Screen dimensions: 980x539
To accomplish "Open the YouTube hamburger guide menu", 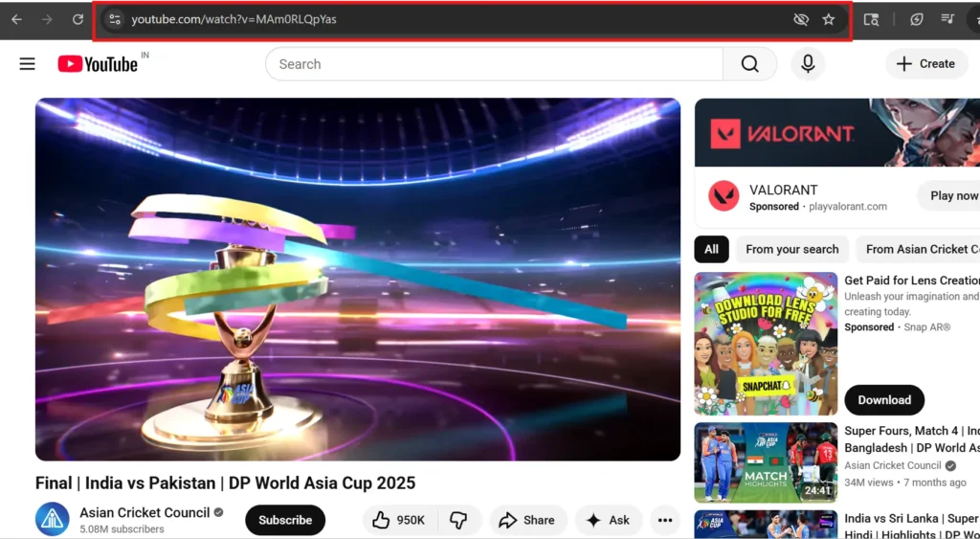I will coord(28,64).
